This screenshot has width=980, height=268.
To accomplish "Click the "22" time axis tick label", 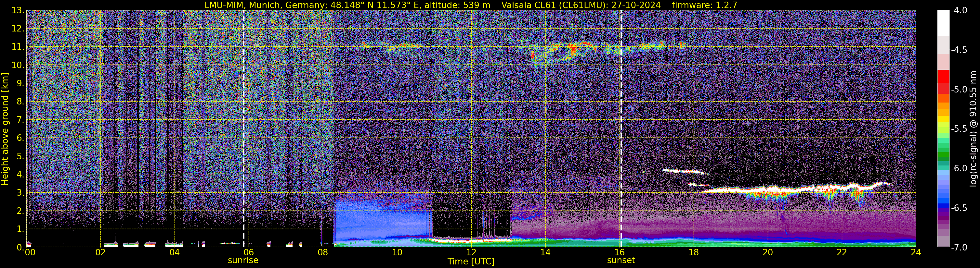I will [x=842, y=253].
